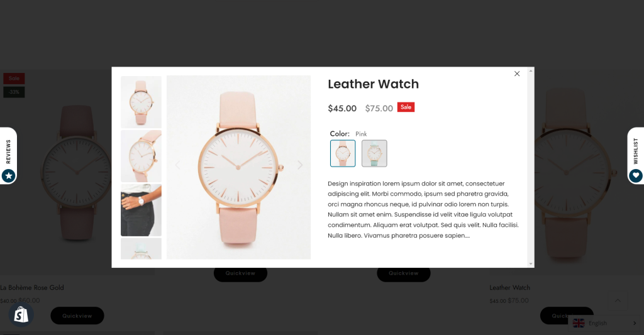
Task: Open Leather Watch product link in background grid
Action: coord(509,287)
